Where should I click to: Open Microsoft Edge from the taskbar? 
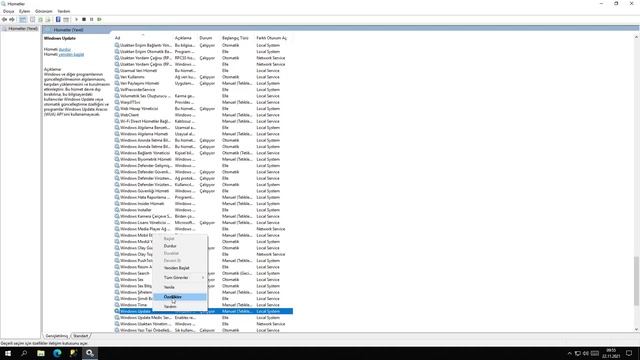point(57,353)
